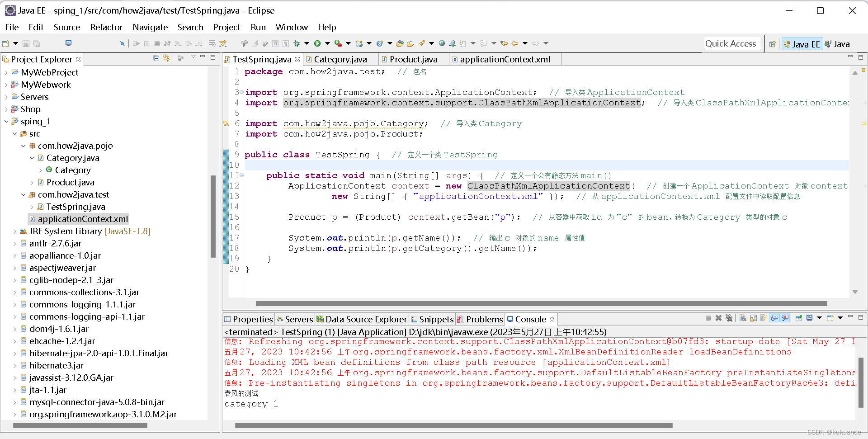
Task: Open the Web Browser globe icon
Action: point(442,43)
